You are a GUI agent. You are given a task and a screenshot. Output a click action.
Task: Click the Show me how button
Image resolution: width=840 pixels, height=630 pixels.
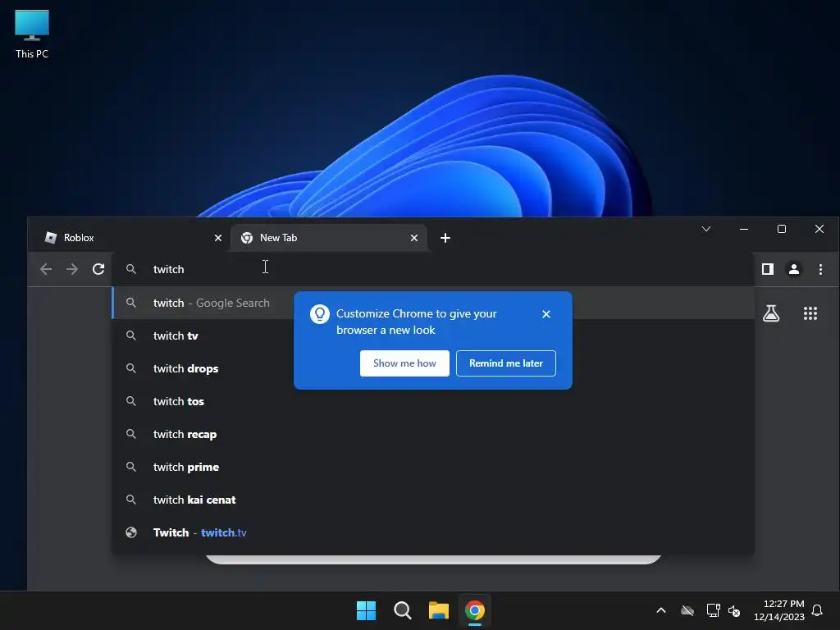pos(404,363)
